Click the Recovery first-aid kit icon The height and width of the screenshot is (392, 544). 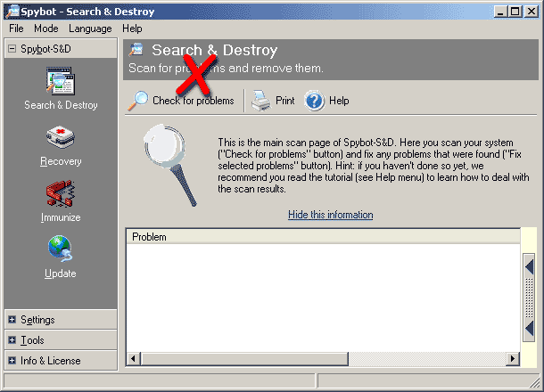[x=61, y=139]
